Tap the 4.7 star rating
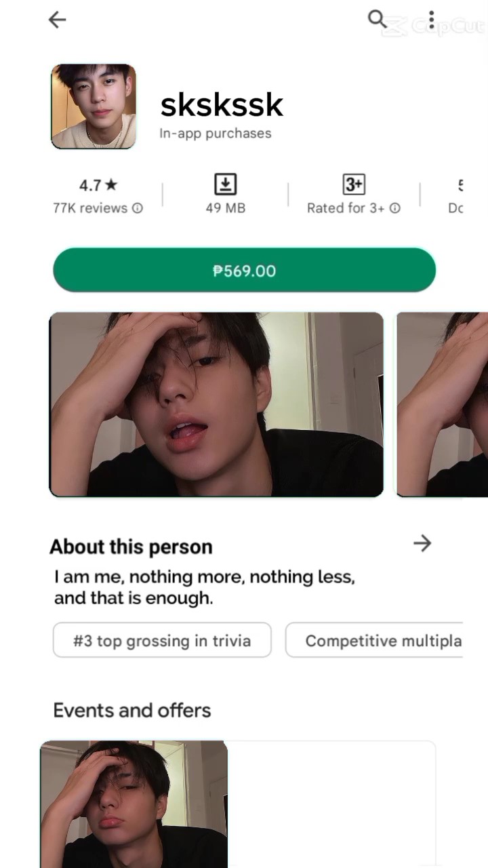The width and height of the screenshot is (488, 868). (98, 185)
